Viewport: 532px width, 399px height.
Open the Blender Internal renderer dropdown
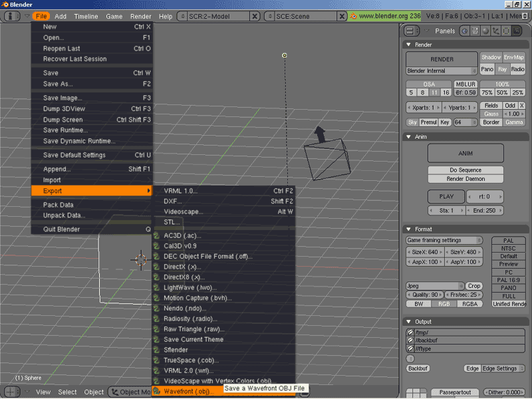pos(442,71)
